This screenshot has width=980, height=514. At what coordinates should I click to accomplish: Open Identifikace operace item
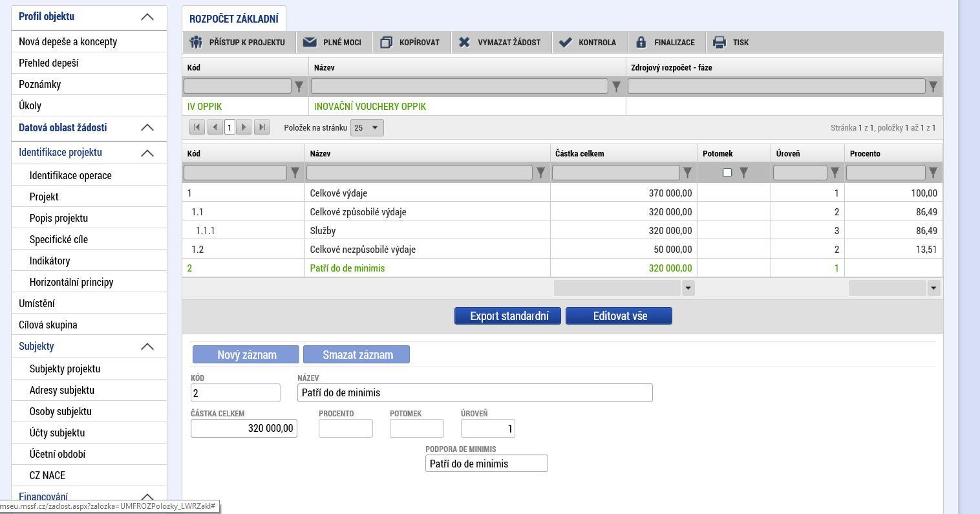click(70, 175)
